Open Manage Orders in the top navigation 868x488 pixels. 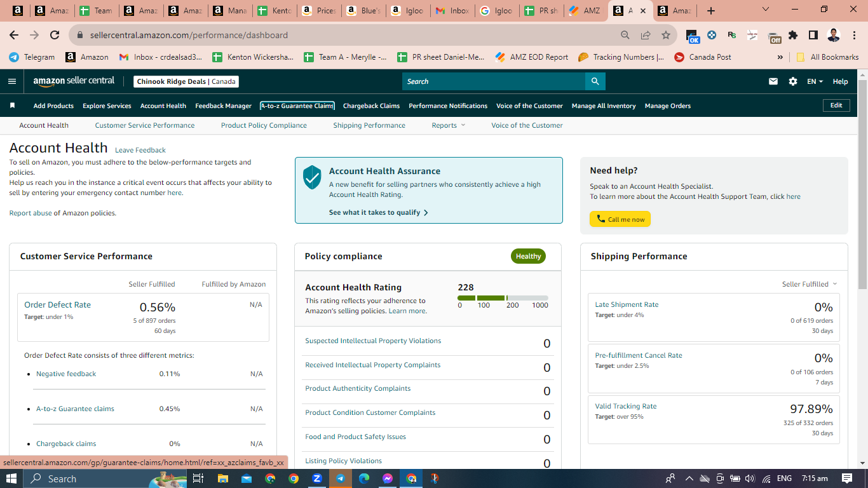[668, 105]
